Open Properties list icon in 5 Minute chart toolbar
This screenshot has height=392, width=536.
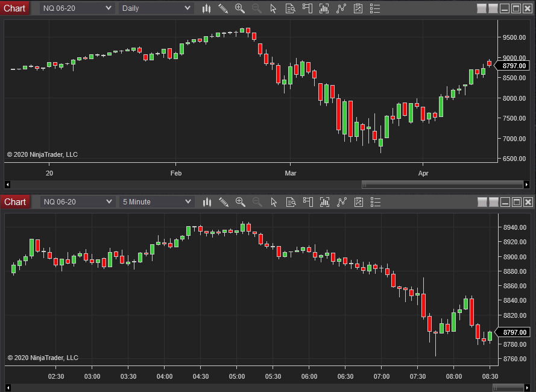(375, 201)
